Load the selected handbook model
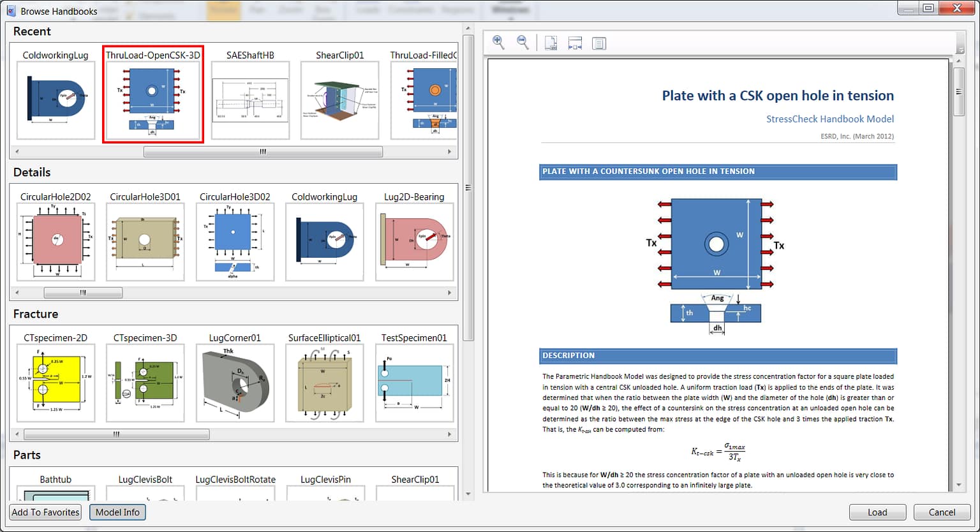 click(x=877, y=512)
